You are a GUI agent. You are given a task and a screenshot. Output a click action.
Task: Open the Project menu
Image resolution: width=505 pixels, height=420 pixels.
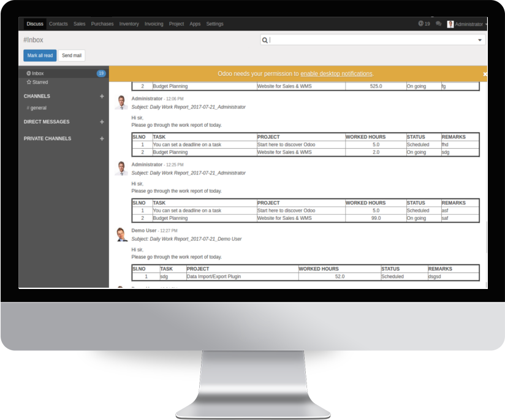pos(176,24)
